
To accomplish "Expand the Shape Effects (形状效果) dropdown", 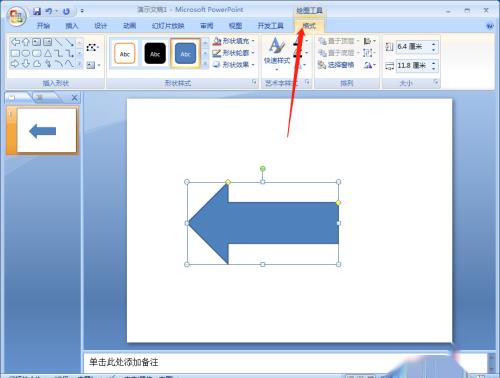I will coord(234,64).
